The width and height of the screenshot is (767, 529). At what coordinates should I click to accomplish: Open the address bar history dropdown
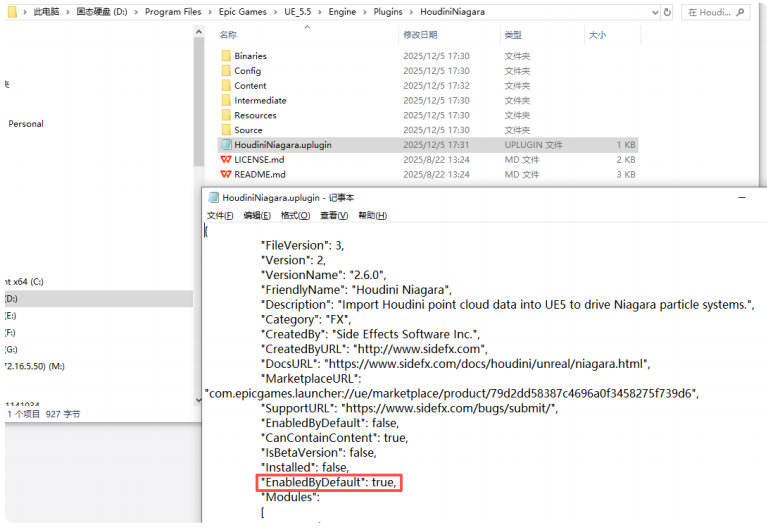tap(655, 12)
